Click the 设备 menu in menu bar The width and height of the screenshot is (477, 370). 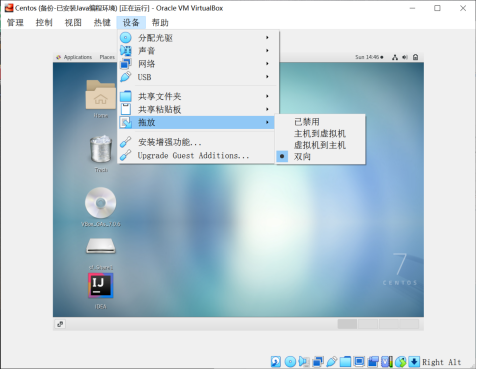coord(131,23)
